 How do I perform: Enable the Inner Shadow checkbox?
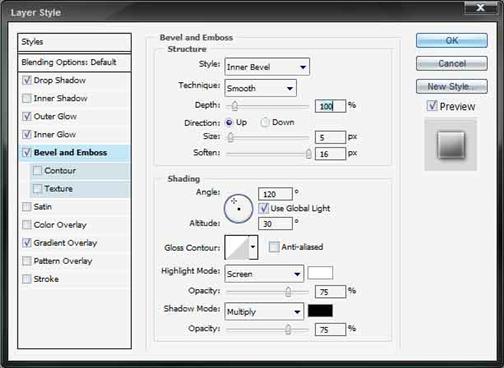pyautogui.click(x=27, y=98)
